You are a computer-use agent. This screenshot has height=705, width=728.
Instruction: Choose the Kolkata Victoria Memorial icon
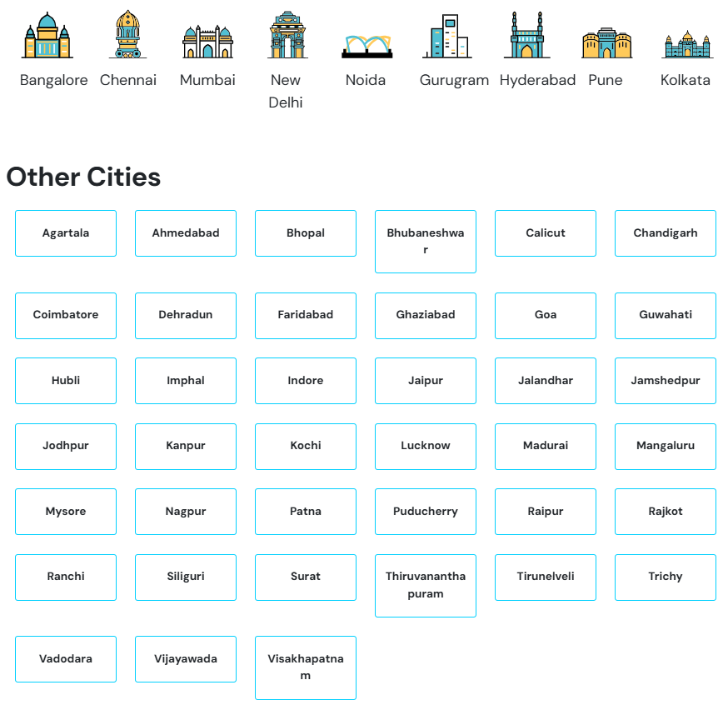[x=686, y=44]
